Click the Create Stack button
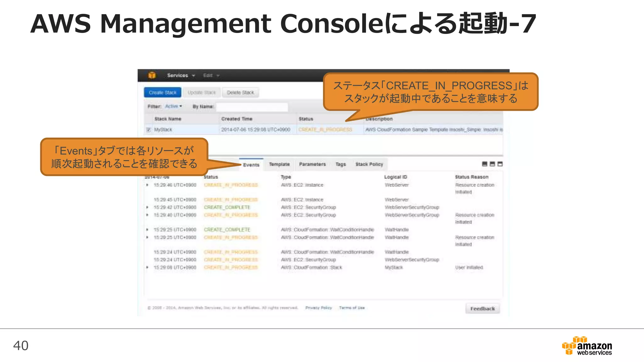This screenshot has height=362, width=644. coord(163,93)
